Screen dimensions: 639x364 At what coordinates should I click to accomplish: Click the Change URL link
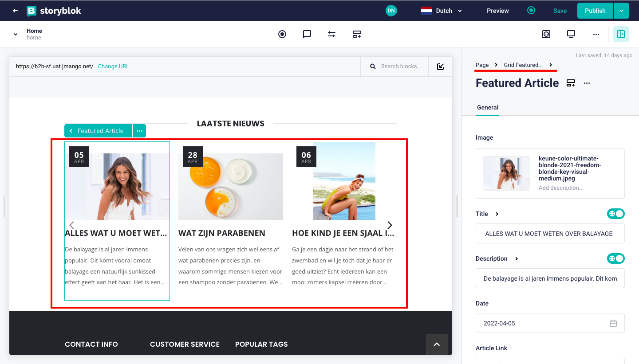pyautogui.click(x=114, y=67)
